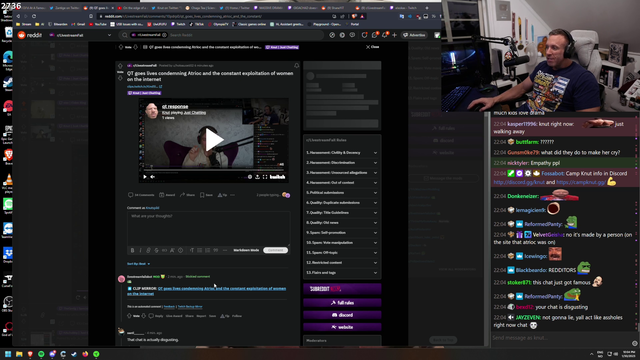Insert a link in comment editor
640x360 pixels.
coord(148,250)
